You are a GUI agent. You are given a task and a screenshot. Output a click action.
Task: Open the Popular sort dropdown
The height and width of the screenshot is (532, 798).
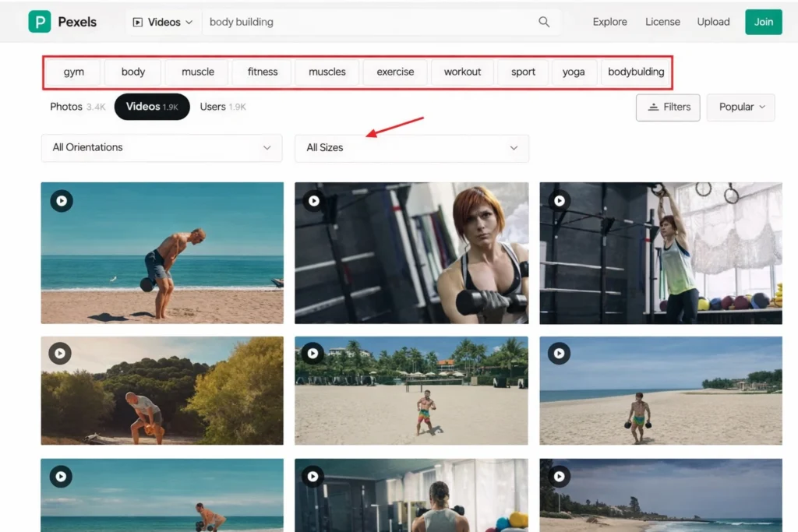coord(740,107)
